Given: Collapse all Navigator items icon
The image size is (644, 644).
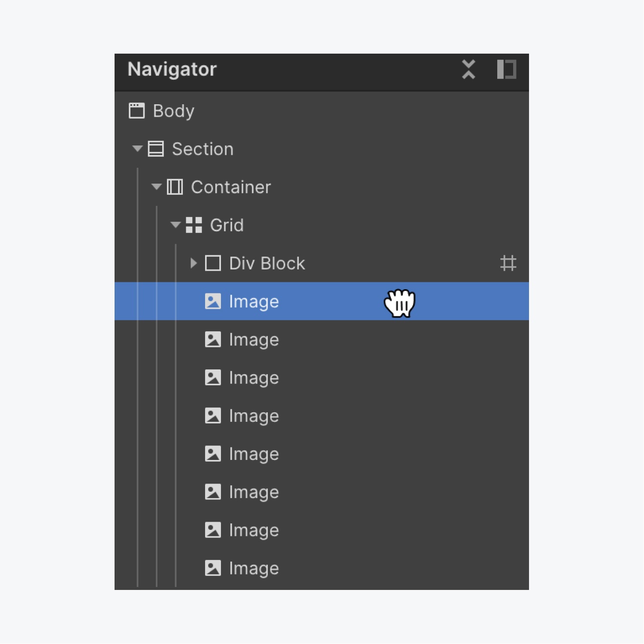Looking at the screenshot, I should coord(469,69).
